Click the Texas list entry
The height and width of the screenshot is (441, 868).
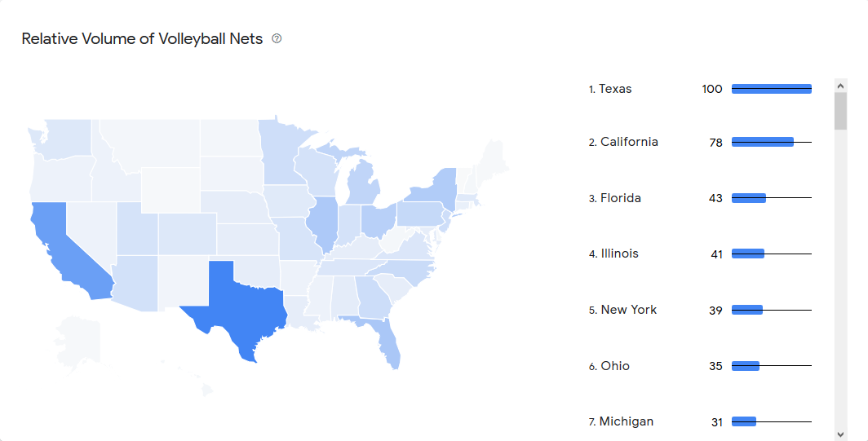click(615, 89)
